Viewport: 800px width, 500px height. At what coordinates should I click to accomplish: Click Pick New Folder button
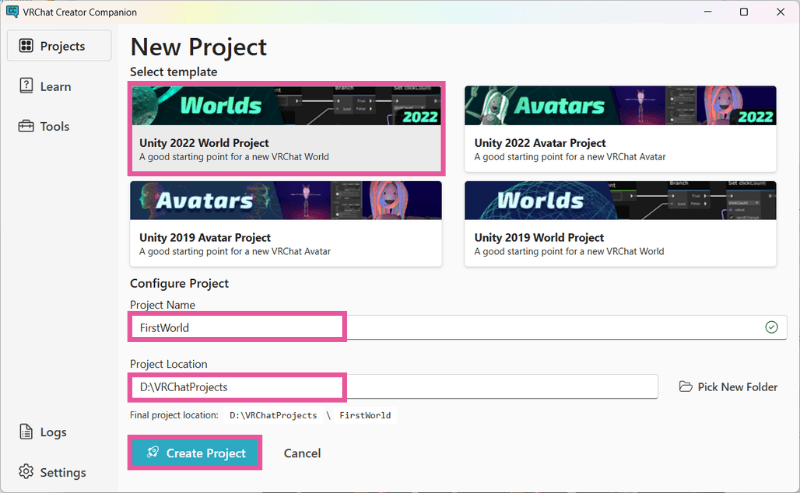click(x=728, y=387)
